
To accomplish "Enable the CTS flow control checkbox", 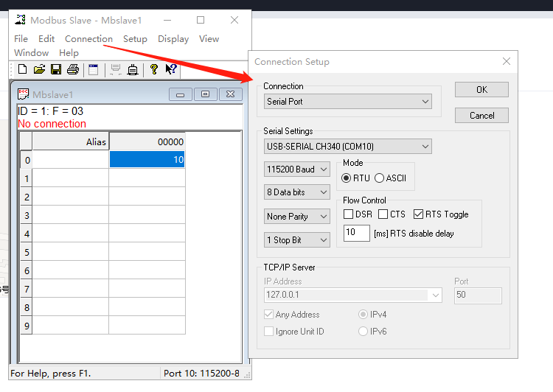I will pyautogui.click(x=383, y=214).
